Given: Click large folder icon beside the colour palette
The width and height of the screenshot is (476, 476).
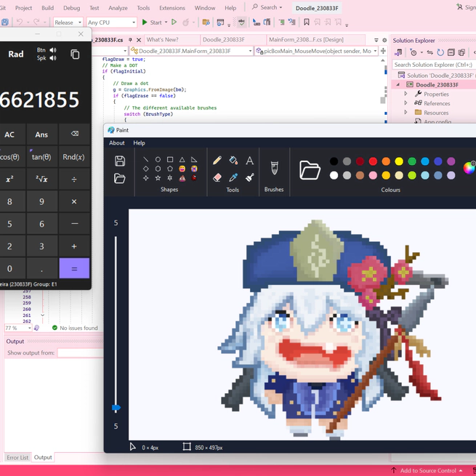Looking at the screenshot, I should pos(310,170).
